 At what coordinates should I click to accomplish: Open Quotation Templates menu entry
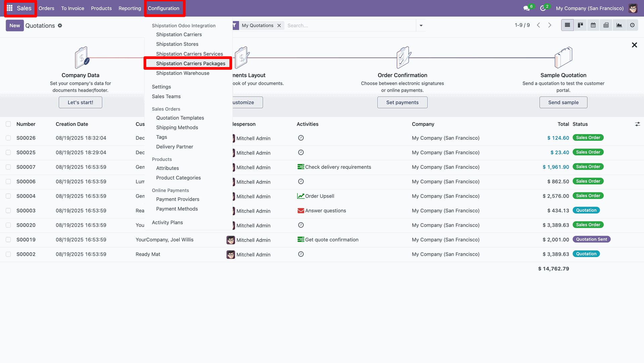(180, 118)
